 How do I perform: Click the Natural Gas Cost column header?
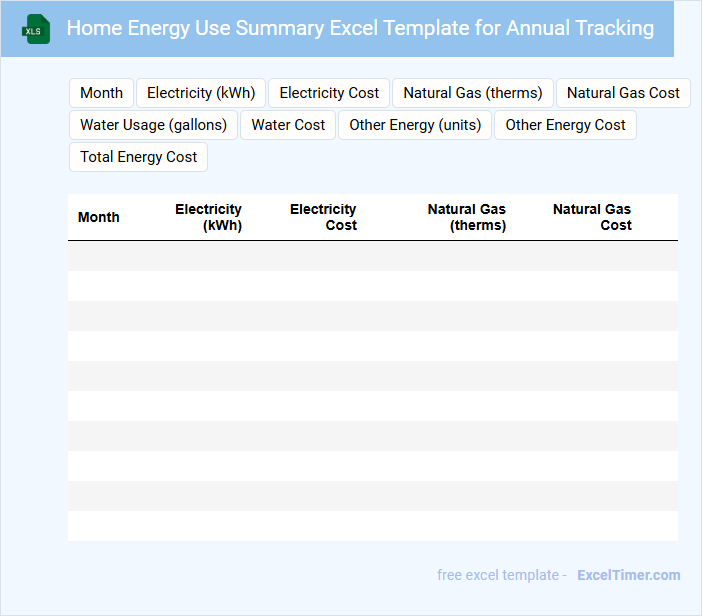point(592,217)
